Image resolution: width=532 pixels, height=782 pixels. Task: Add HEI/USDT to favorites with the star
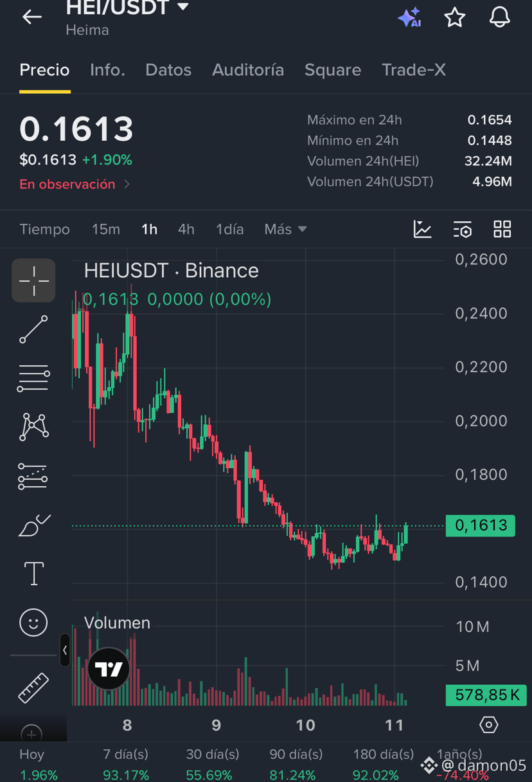click(x=455, y=17)
